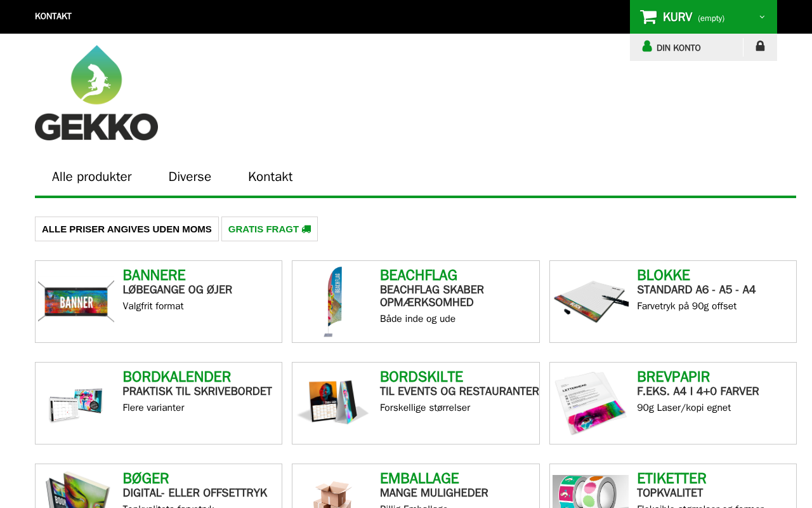812x508 pixels.
Task: Open the Blokke notepad thumbnail
Action: coord(591,302)
